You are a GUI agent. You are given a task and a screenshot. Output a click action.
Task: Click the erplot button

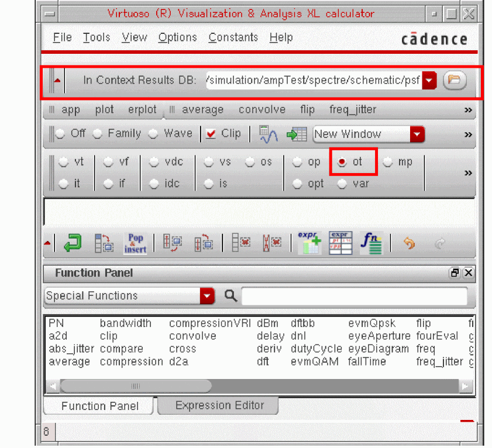[142, 109]
